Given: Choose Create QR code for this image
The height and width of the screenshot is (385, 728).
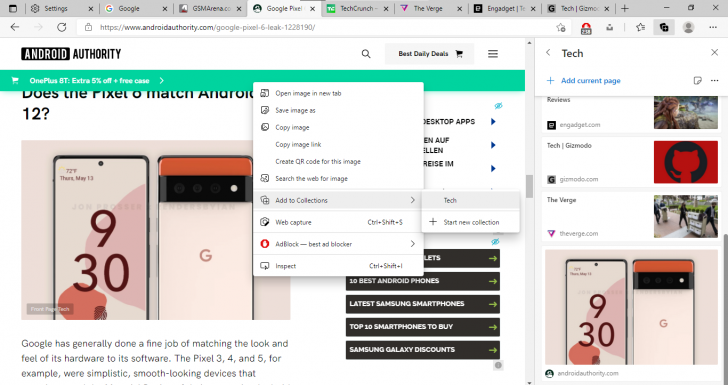Looking at the screenshot, I should point(338,162).
